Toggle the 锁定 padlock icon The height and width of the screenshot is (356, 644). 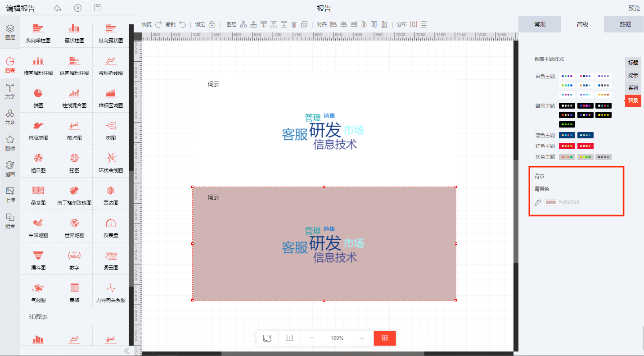coord(212,24)
